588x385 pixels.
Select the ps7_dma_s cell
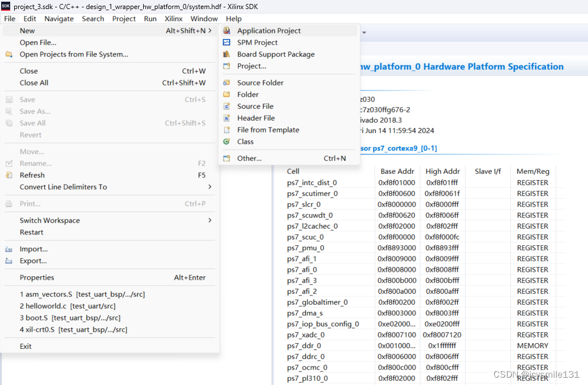[305, 313]
